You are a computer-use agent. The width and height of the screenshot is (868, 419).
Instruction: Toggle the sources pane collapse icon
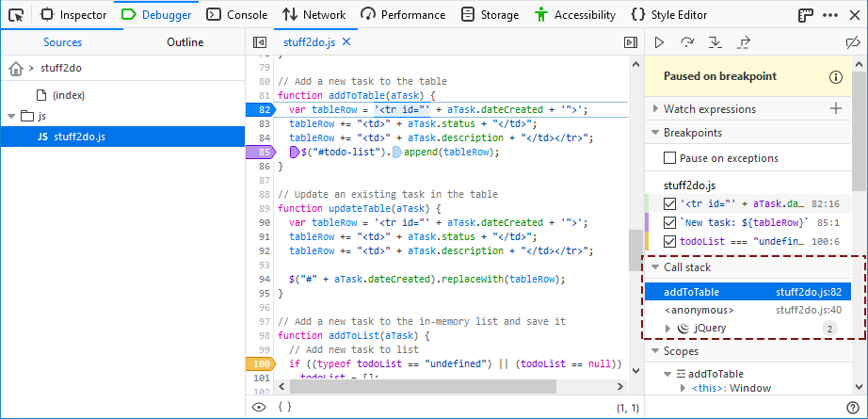pyautogui.click(x=261, y=42)
